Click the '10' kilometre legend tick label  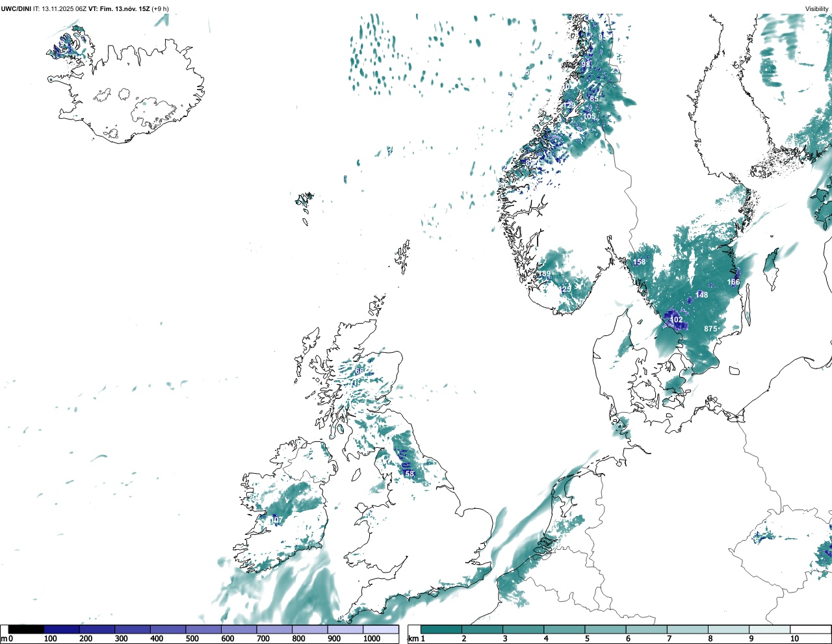pos(794,639)
